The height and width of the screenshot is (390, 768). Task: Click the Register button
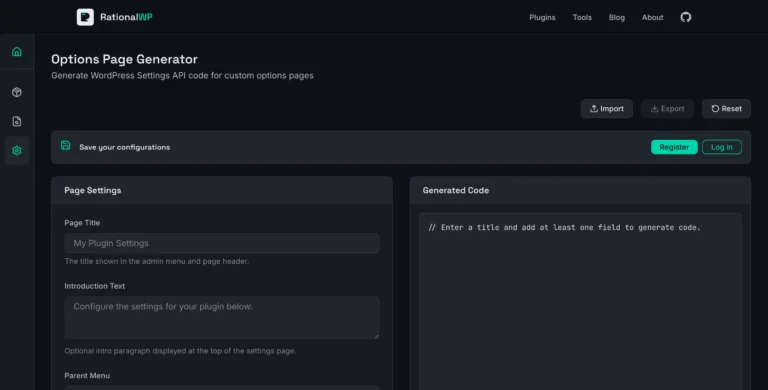[674, 147]
